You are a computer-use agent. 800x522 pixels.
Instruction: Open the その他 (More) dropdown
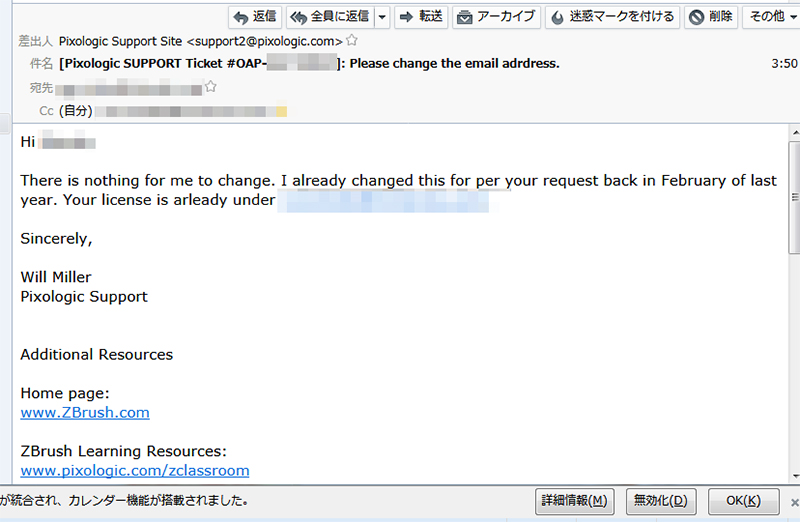772,16
